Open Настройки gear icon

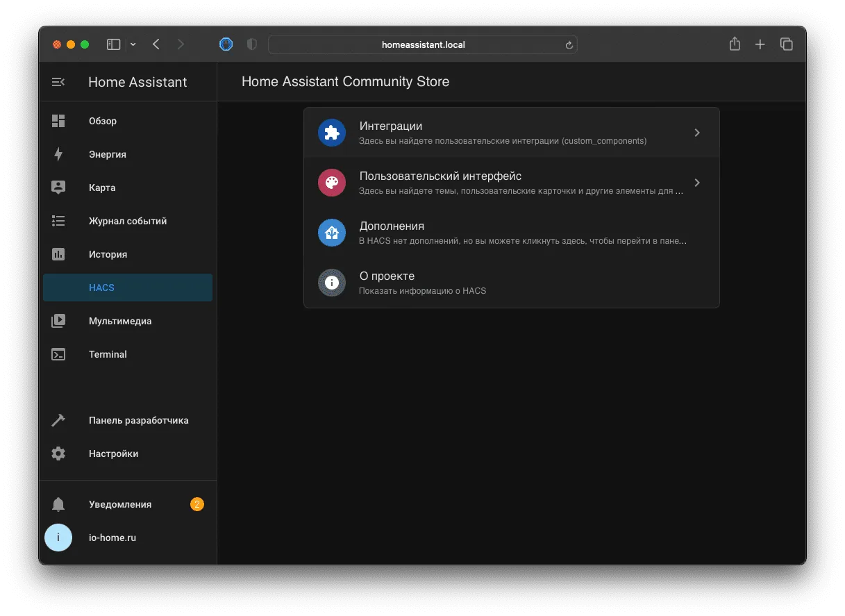(x=58, y=453)
